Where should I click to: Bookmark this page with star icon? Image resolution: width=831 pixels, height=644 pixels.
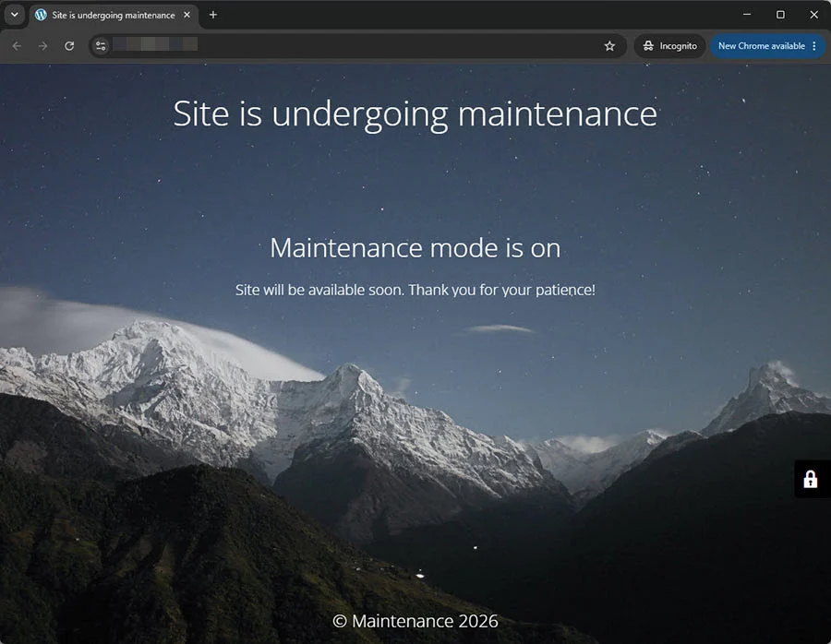pos(609,46)
